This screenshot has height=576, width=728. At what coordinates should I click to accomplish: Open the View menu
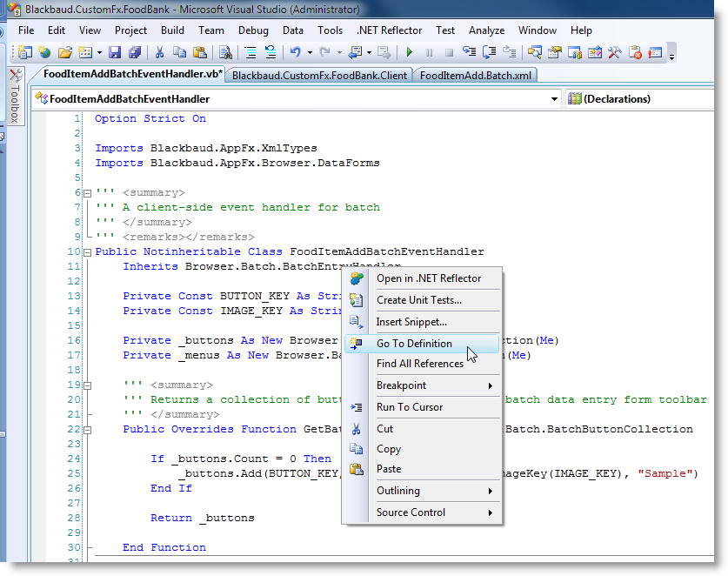(90, 30)
